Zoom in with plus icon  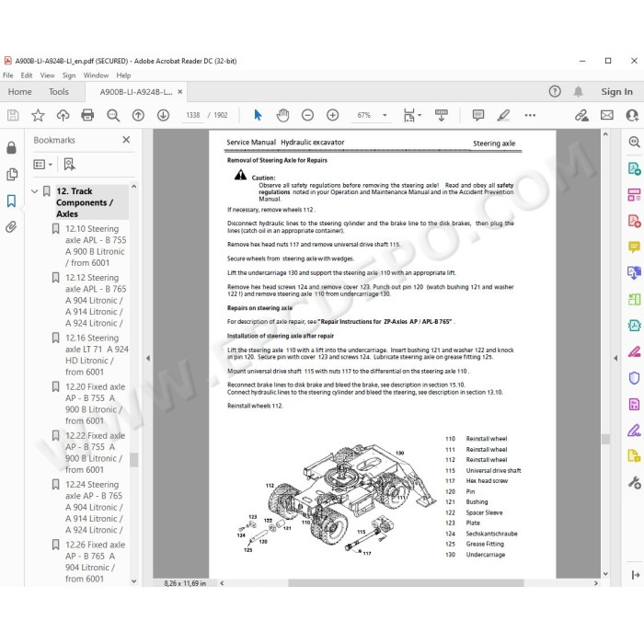tap(332, 115)
